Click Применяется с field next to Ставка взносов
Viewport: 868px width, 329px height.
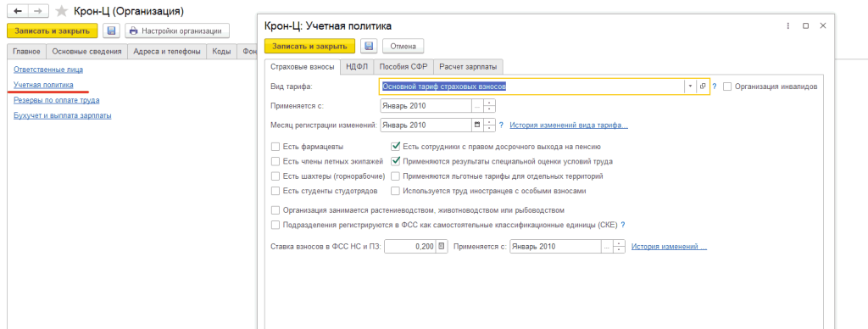(x=556, y=247)
